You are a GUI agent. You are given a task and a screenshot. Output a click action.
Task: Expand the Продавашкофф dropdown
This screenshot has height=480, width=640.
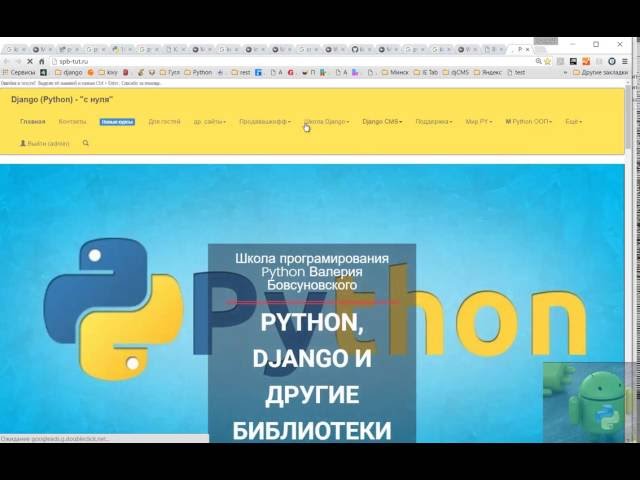pos(265,121)
